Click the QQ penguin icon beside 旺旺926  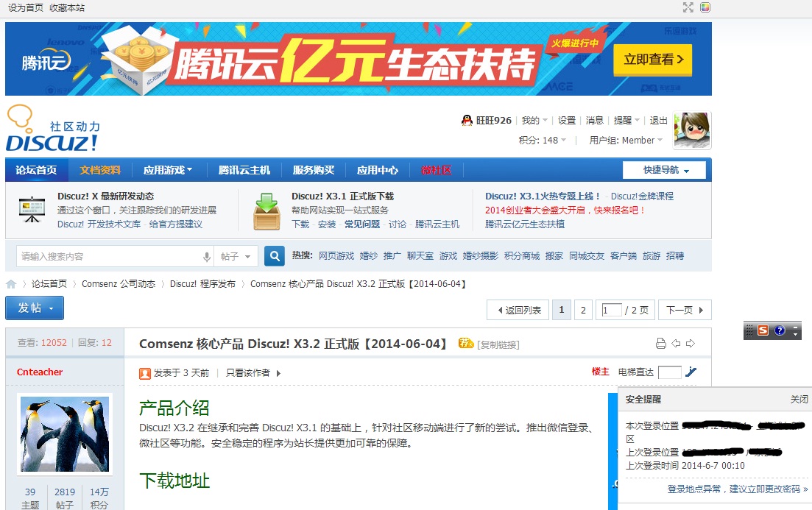point(467,120)
